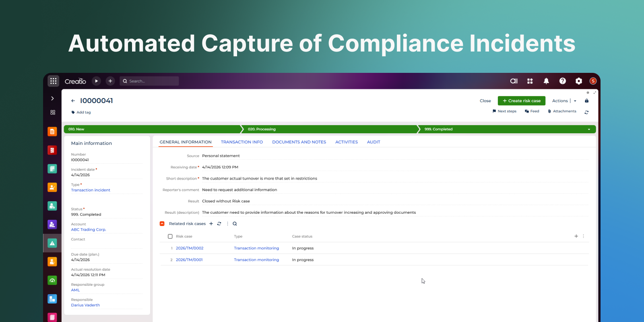Go back using the arrow beside I0000041
Image resolution: width=644 pixels, height=322 pixels.
[73, 101]
